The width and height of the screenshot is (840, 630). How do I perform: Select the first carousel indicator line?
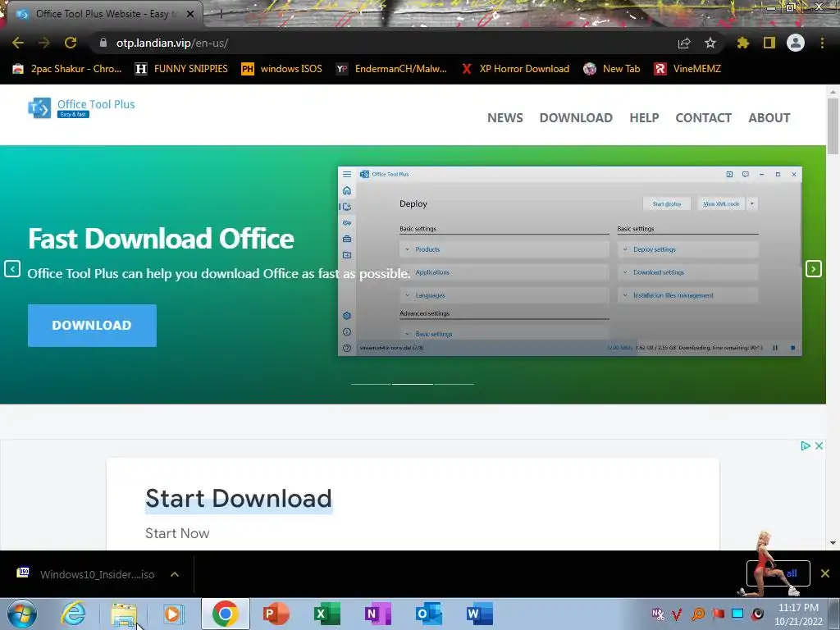pyautogui.click(x=371, y=384)
